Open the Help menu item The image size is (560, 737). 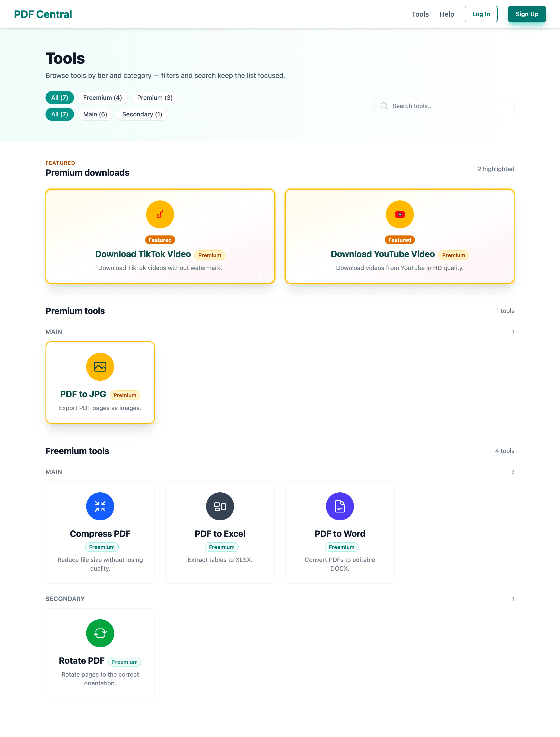coord(447,14)
